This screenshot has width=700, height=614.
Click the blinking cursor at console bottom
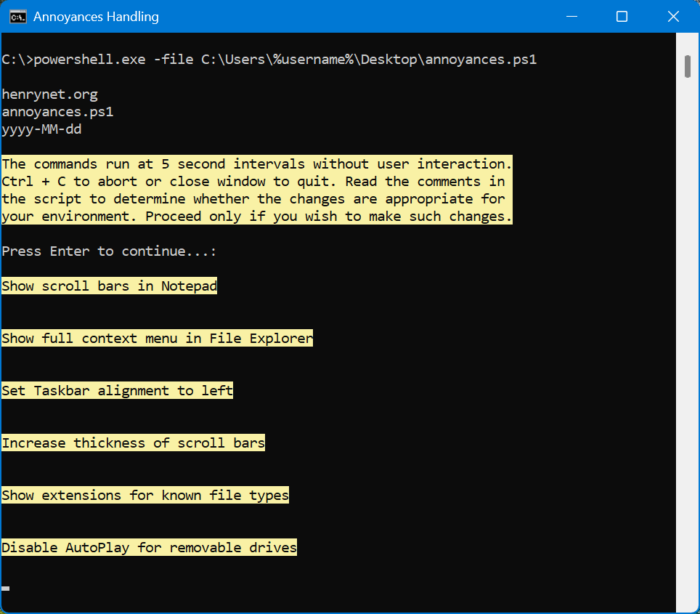point(6,588)
